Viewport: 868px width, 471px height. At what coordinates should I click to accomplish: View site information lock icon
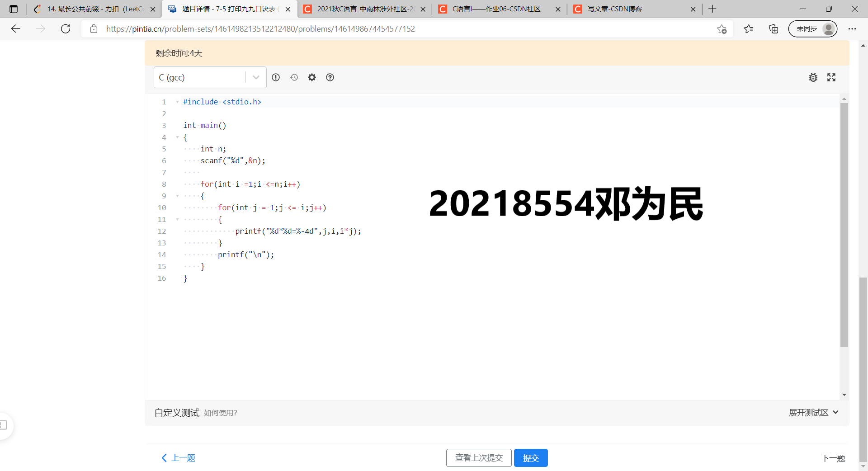tap(94, 29)
